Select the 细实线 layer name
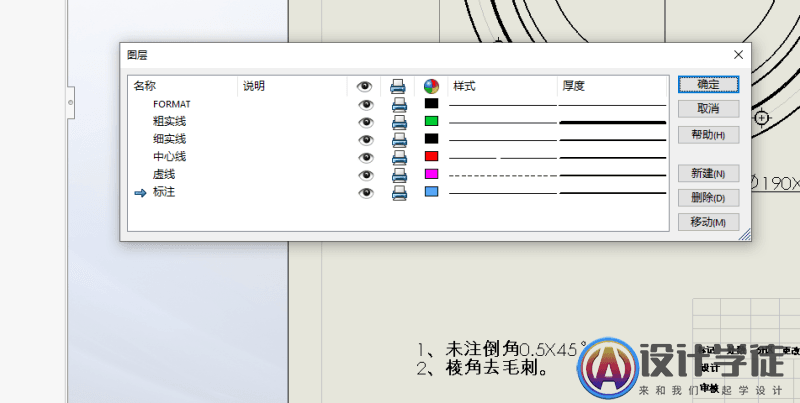This screenshot has width=800, height=403. pyautogui.click(x=169, y=139)
